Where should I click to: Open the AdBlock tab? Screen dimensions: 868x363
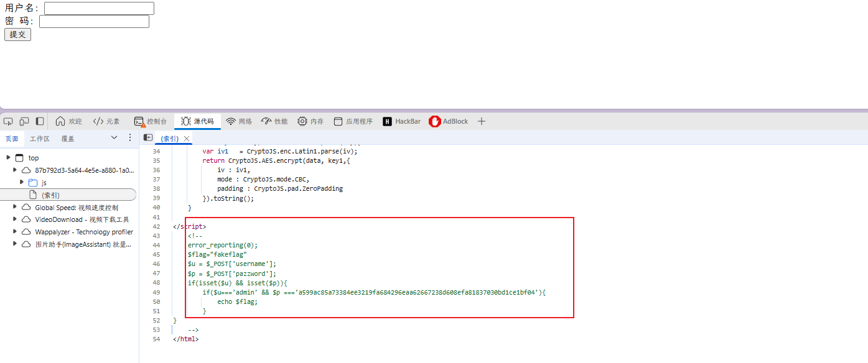click(x=449, y=121)
